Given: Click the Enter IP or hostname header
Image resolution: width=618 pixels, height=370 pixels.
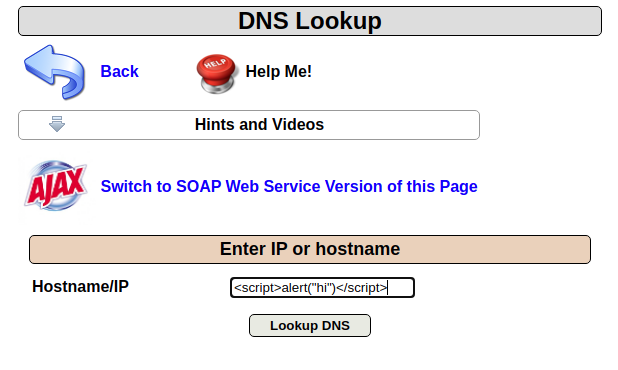Looking at the screenshot, I should pyautogui.click(x=310, y=249).
